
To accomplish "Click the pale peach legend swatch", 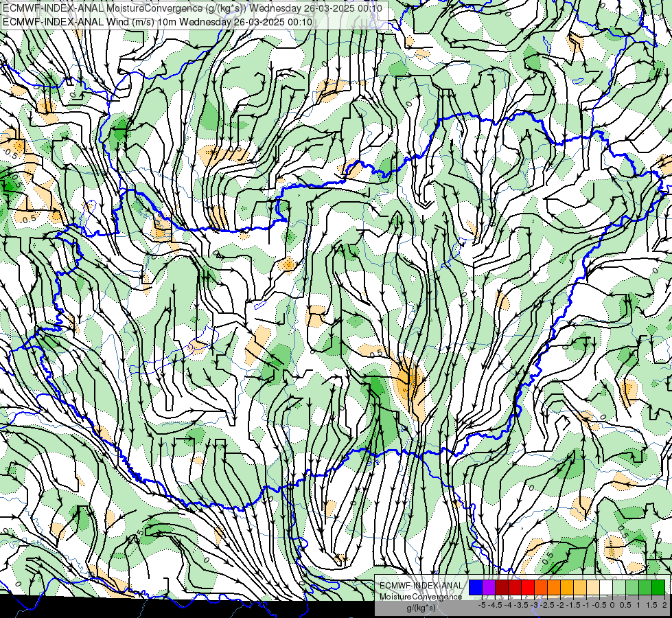I will [x=593, y=588].
